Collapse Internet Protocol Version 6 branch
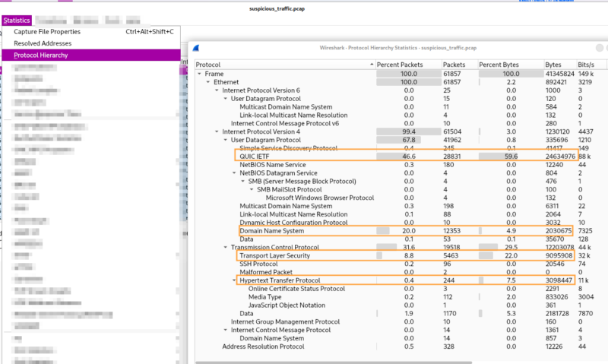Viewport: 608px width, 364px height. (x=217, y=90)
